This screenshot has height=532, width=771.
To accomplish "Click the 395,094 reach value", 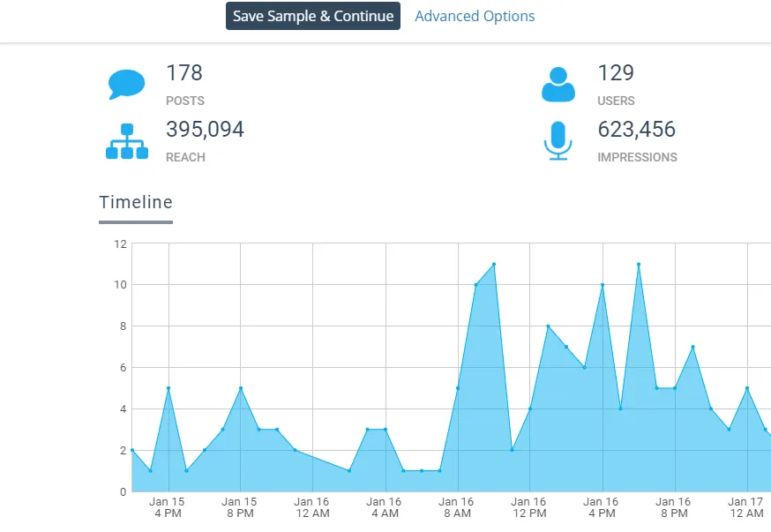I will coord(205,130).
